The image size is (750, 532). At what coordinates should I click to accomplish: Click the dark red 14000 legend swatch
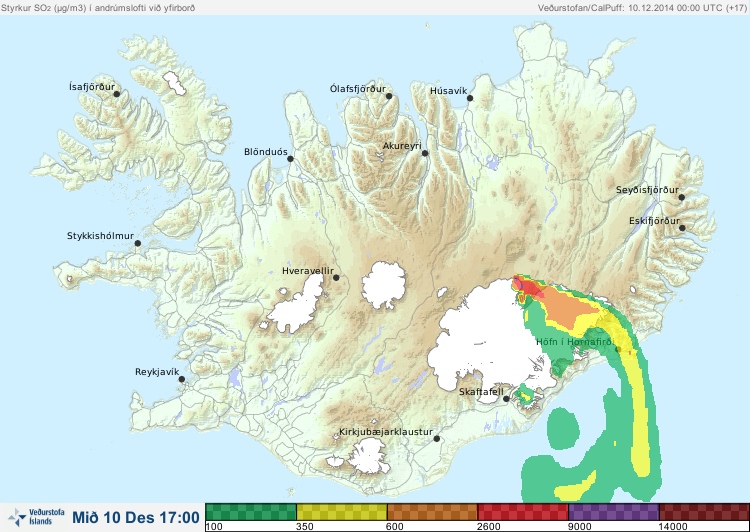tap(704, 512)
